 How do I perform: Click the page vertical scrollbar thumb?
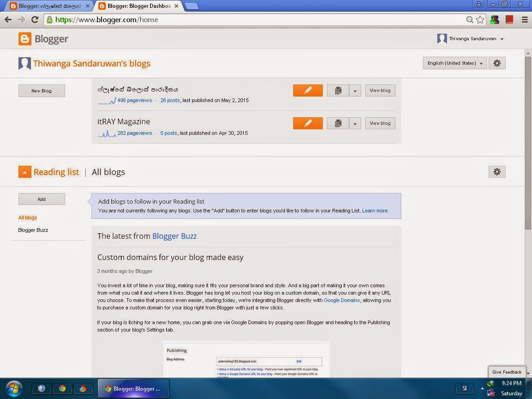[528, 143]
